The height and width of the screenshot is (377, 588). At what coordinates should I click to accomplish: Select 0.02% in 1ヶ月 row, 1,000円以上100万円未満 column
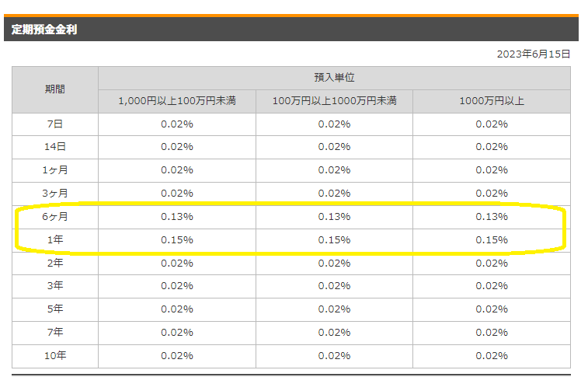pos(177,170)
